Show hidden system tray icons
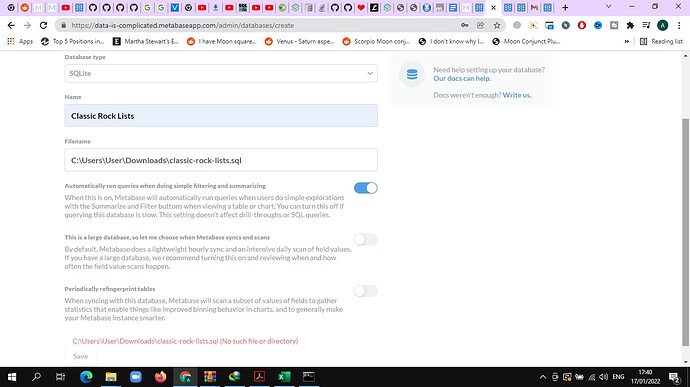The height and width of the screenshot is (387, 690). tap(543, 377)
